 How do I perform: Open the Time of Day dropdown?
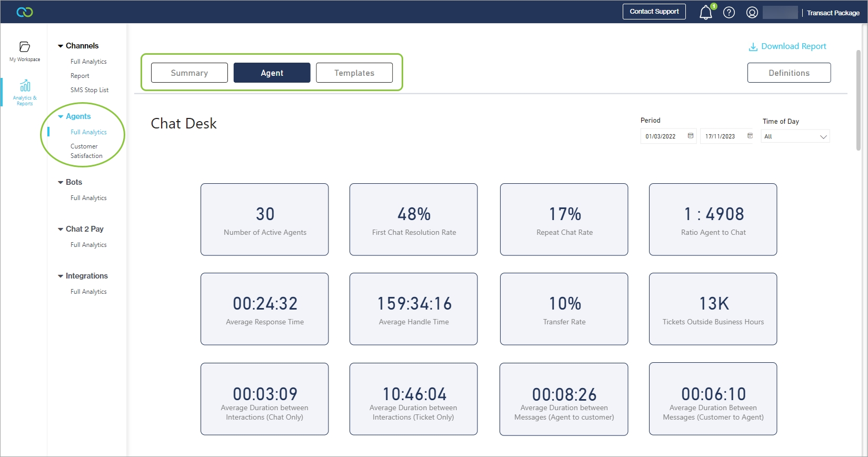pos(795,136)
